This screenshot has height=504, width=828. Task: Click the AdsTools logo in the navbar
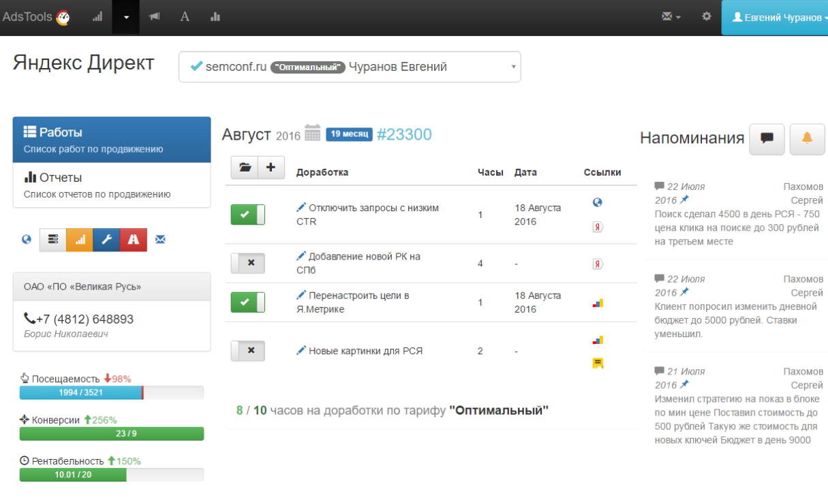pos(35,17)
